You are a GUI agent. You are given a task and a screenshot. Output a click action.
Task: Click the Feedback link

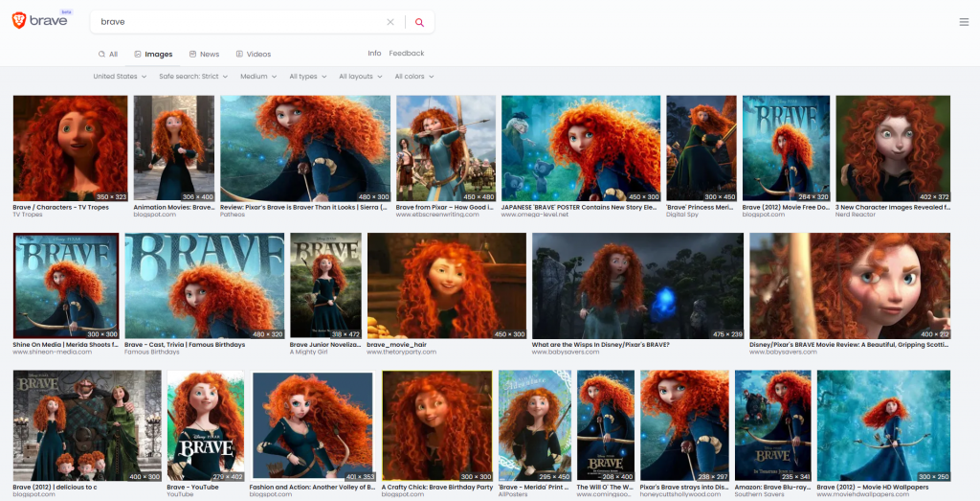(x=407, y=54)
